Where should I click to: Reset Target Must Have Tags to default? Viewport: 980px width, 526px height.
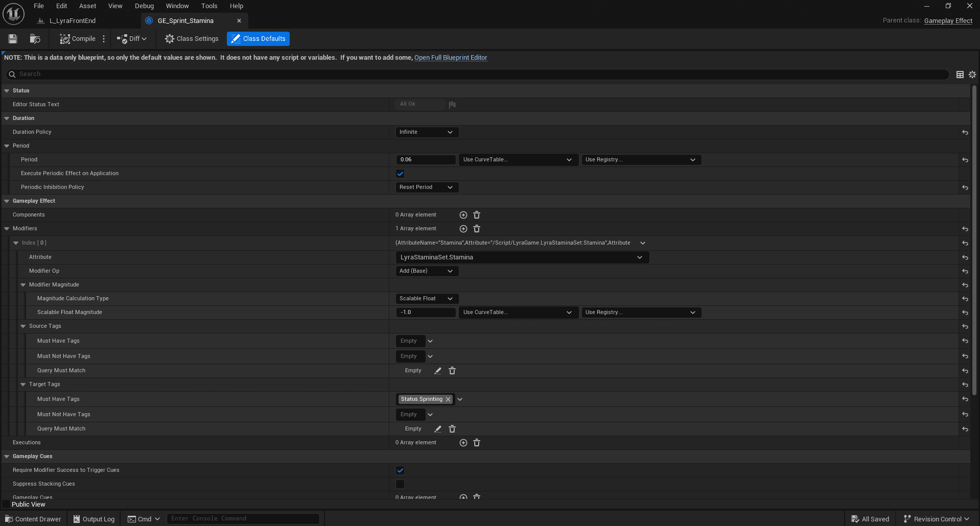click(965, 399)
